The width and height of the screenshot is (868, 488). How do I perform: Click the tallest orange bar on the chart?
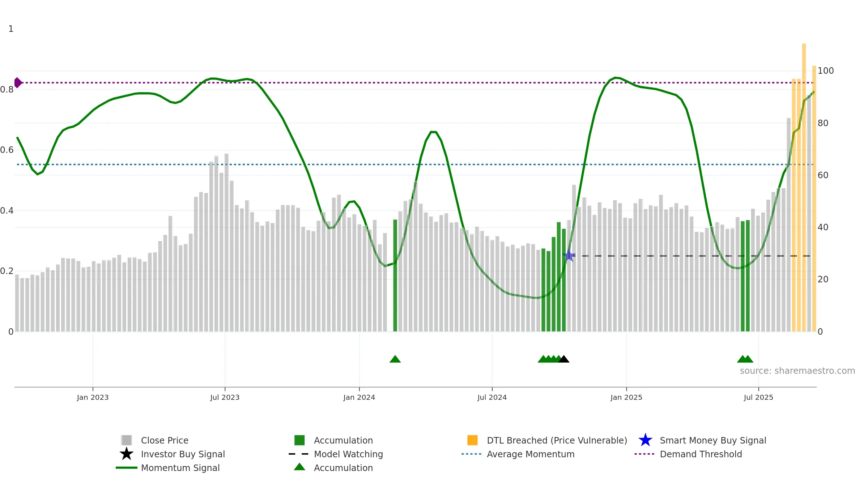tap(804, 187)
